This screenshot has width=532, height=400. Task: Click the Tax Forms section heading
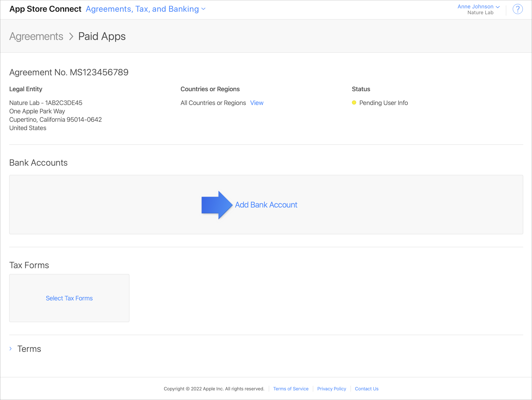point(29,265)
